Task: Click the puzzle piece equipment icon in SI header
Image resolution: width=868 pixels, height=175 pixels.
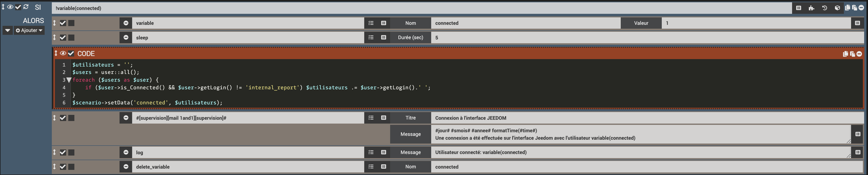Action: (x=811, y=8)
